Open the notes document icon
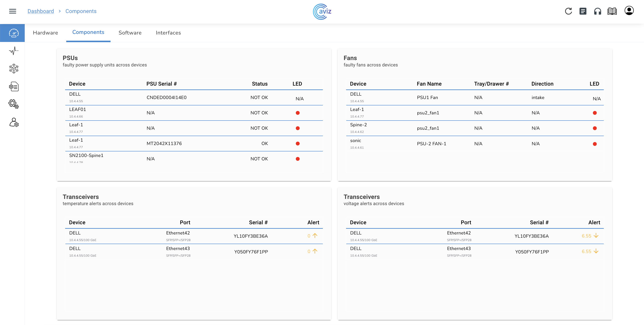This screenshot has height=325, width=644. 583,11
